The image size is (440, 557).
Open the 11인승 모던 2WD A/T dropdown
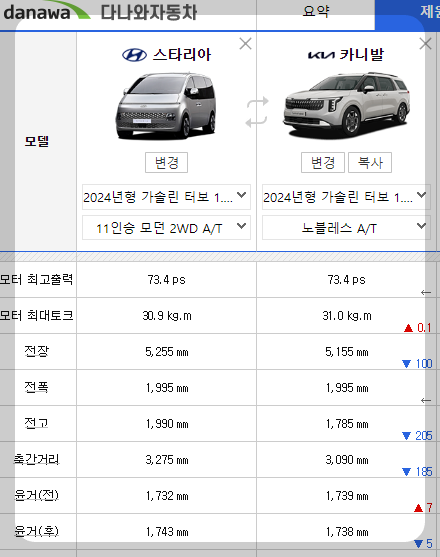point(166,228)
